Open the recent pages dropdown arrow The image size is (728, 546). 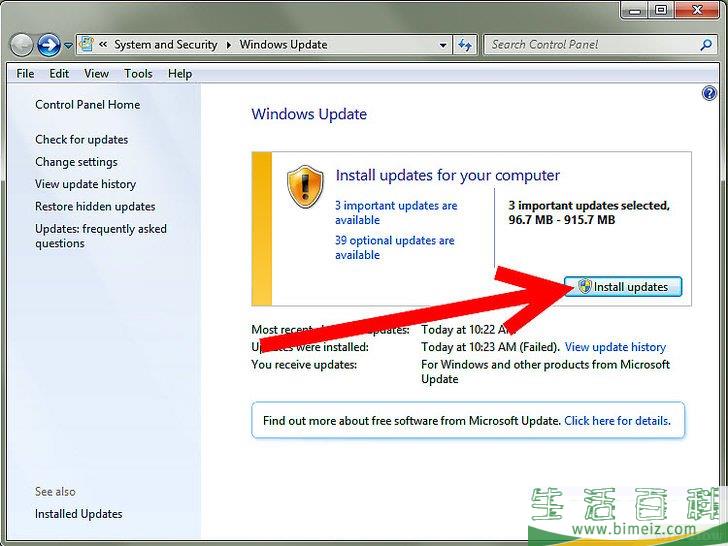click(x=68, y=46)
